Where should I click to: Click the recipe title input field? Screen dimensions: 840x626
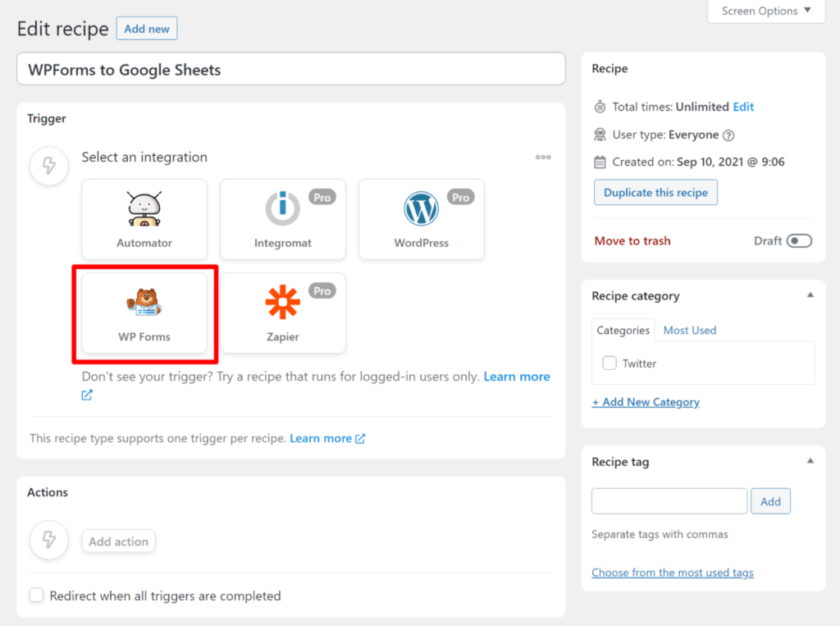tap(291, 69)
